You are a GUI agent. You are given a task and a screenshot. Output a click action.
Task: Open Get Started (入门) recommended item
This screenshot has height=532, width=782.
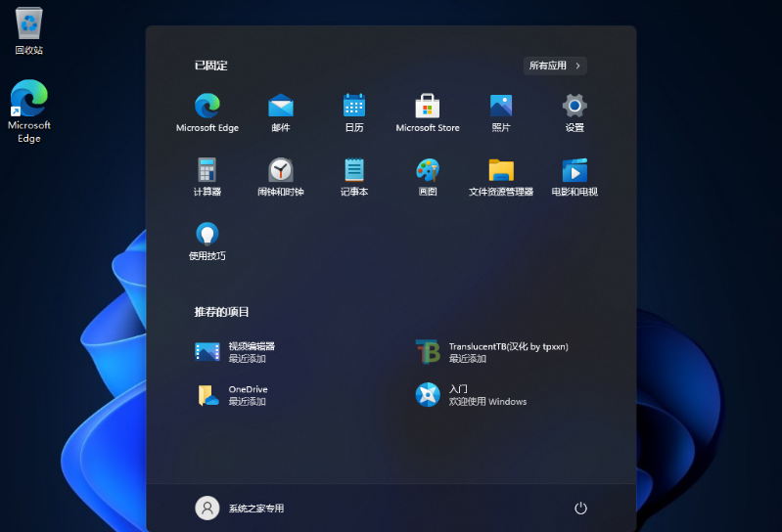tap(471, 395)
